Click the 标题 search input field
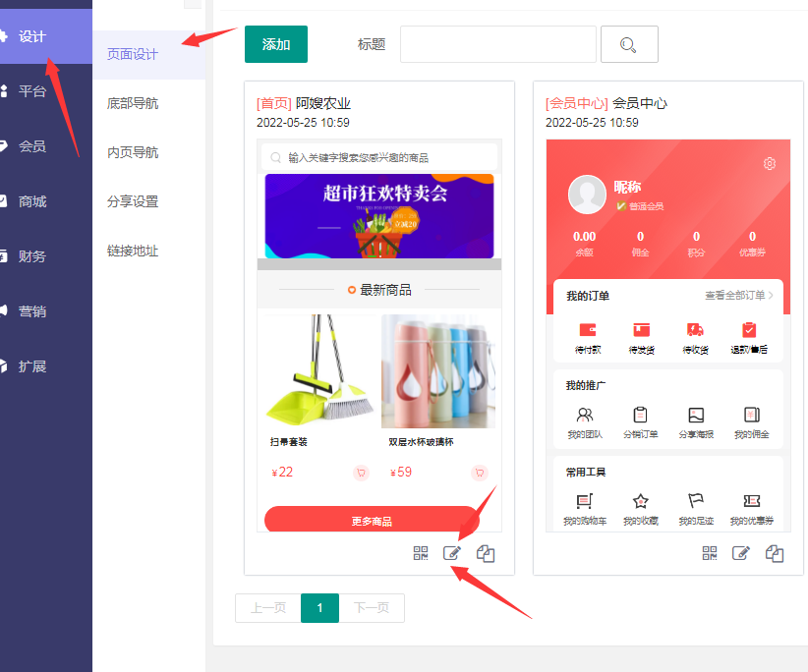The height and width of the screenshot is (672, 808). 497,44
